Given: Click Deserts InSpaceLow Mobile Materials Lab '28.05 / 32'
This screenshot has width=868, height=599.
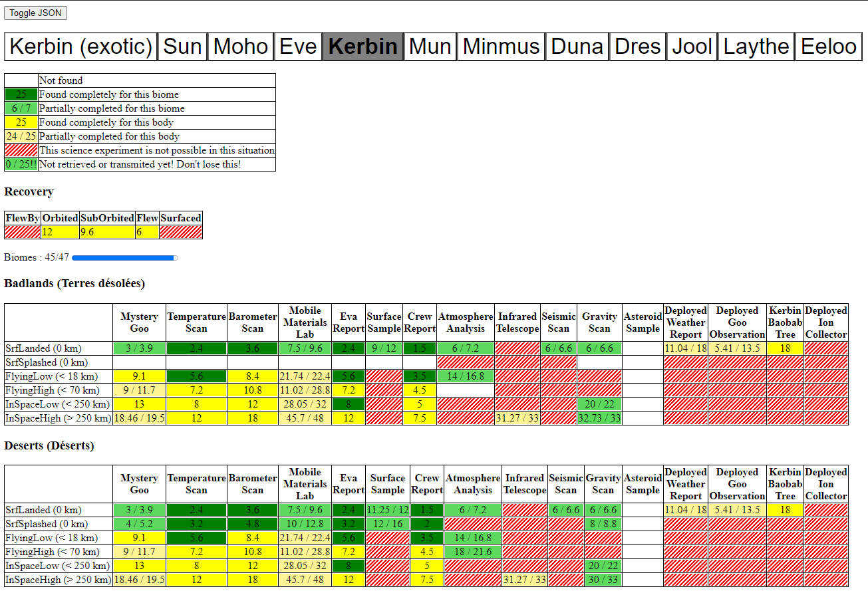Looking at the screenshot, I should (305, 566).
